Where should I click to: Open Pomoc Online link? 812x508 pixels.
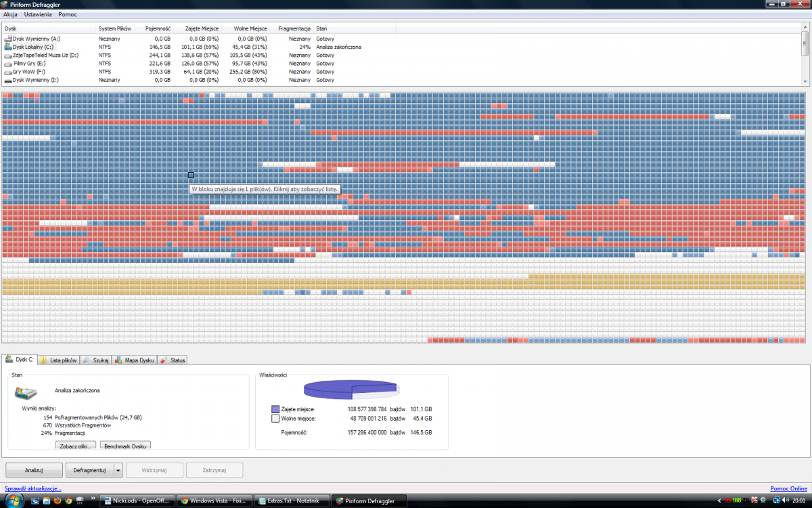click(789, 488)
